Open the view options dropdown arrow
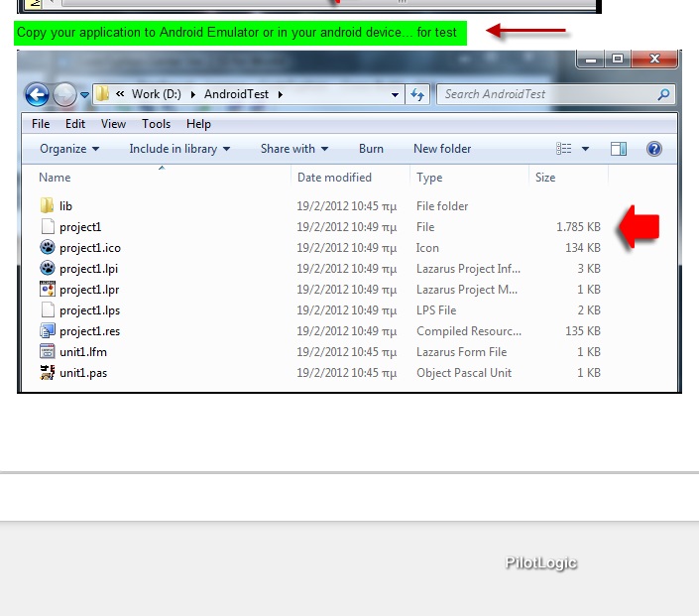Viewport: 699px width, 616px height. 585,149
